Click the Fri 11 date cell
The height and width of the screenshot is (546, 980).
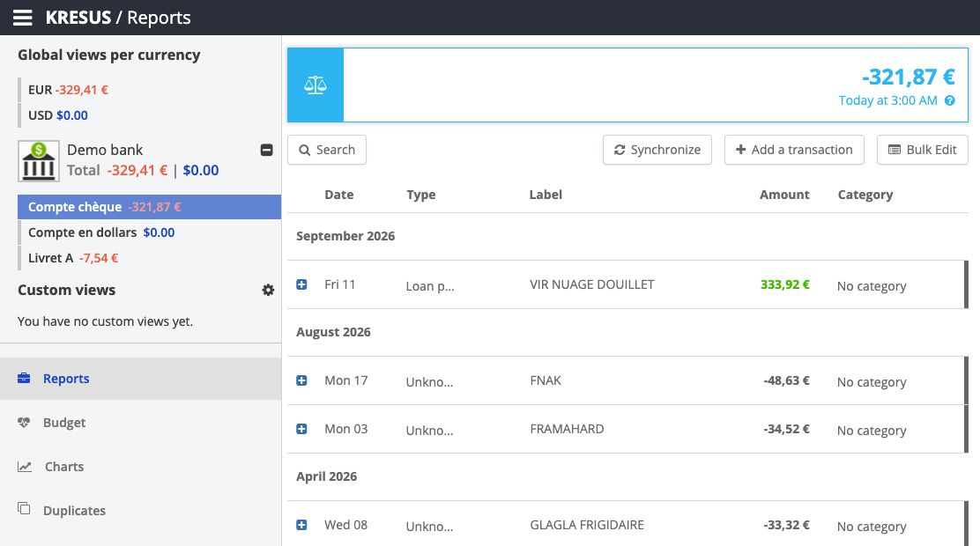click(x=339, y=284)
